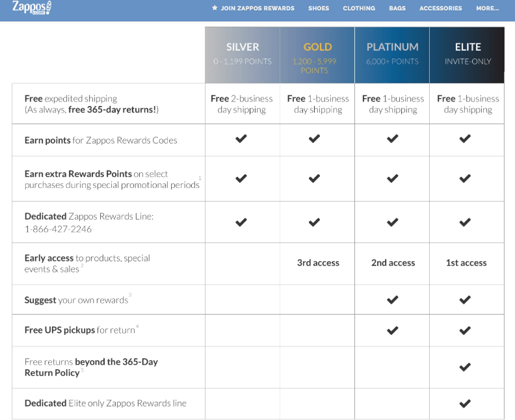
Task: Open the Zappos.com logo home link
Action: point(32,8)
